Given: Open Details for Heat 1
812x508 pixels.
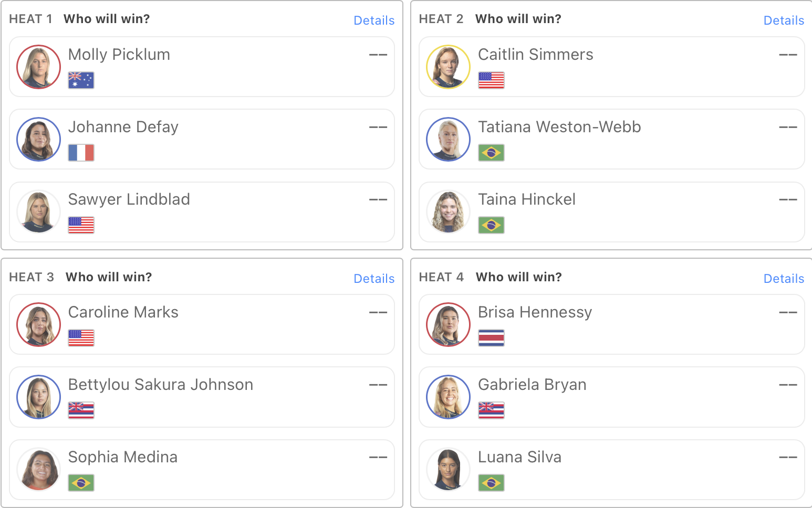Looking at the screenshot, I should [x=374, y=20].
